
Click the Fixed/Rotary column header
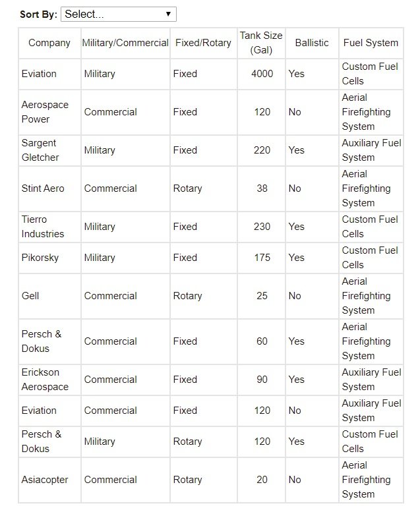pyautogui.click(x=203, y=43)
